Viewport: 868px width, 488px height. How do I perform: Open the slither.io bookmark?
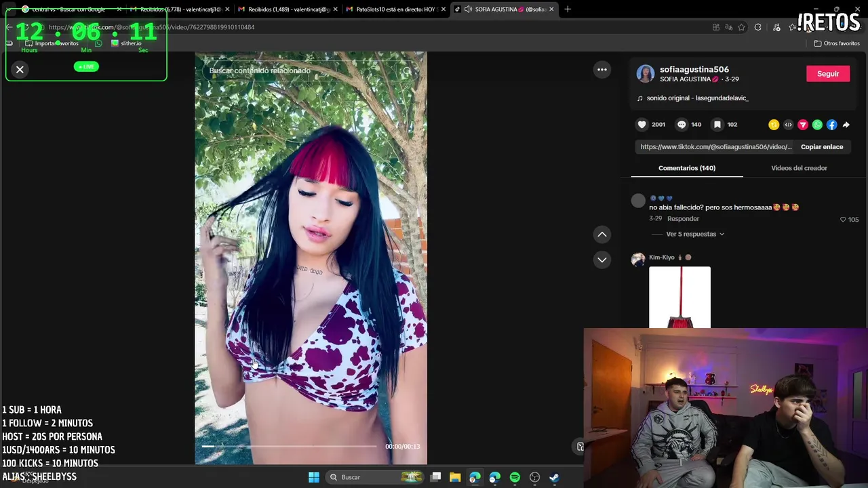(126, 43)
